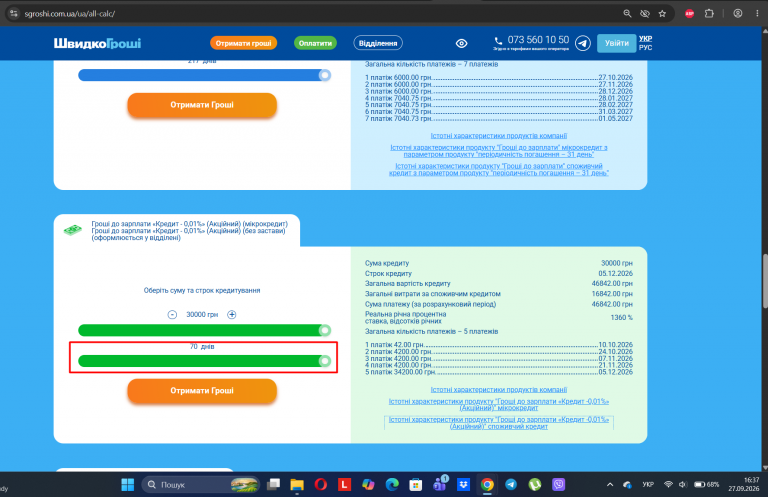The image size is (768, 497).
Task: Open Opera browser from taskbar
Action: (321, 485)
